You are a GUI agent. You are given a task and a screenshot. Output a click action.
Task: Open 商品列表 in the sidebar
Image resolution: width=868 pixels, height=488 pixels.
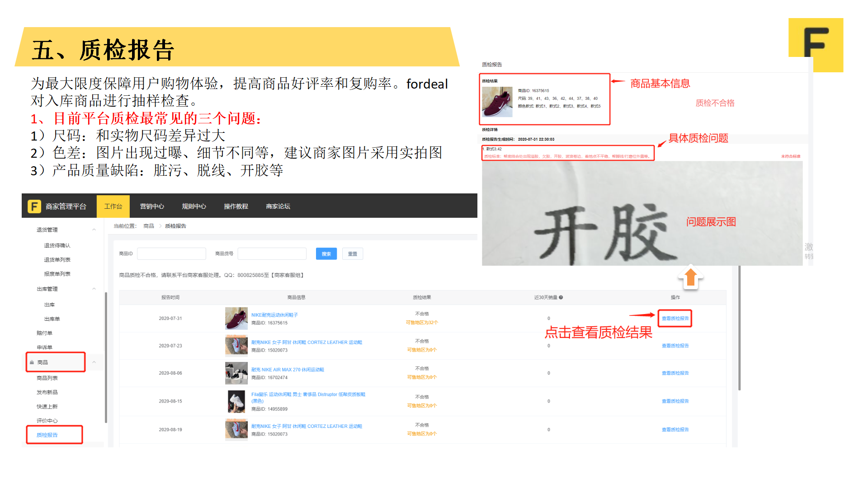(x=47, y=378)
